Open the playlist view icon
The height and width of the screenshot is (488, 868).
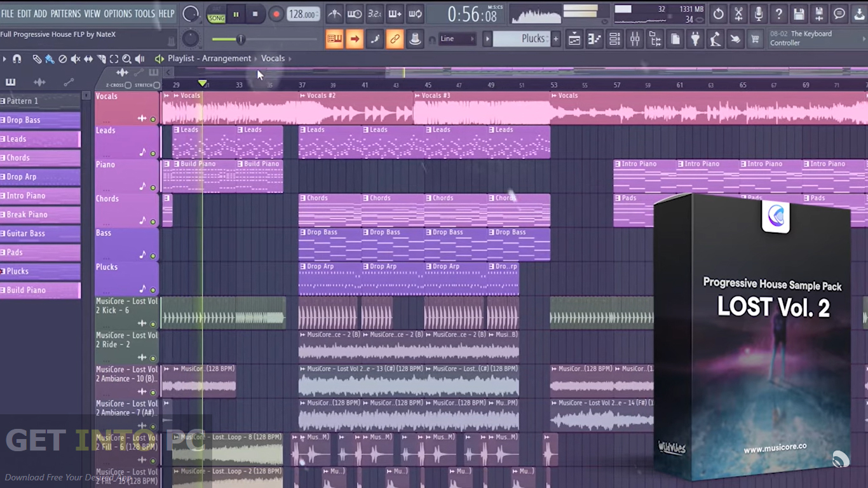tap(574, 39)
